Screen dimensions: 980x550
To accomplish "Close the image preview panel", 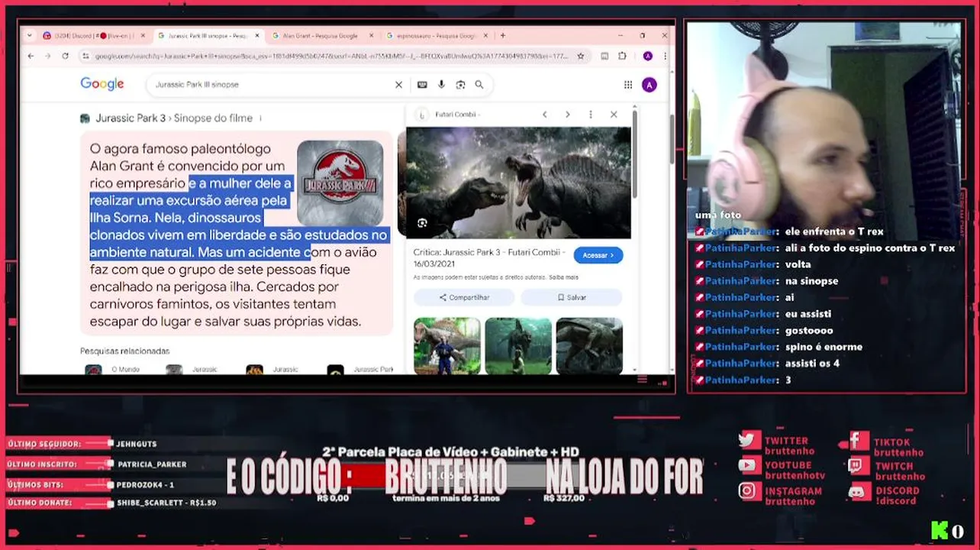I will click(x=614, y=115).
